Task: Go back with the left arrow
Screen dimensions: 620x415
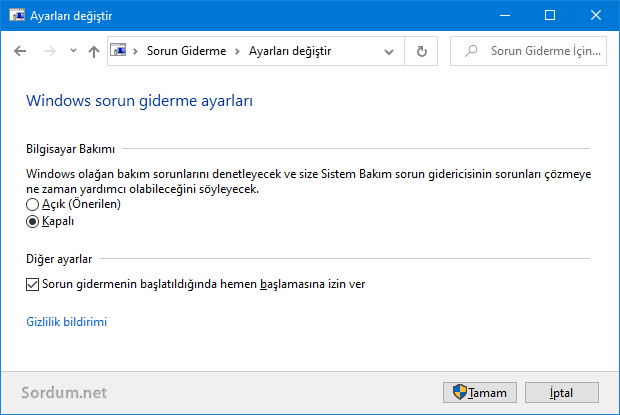Action: (x=20, y=51)
